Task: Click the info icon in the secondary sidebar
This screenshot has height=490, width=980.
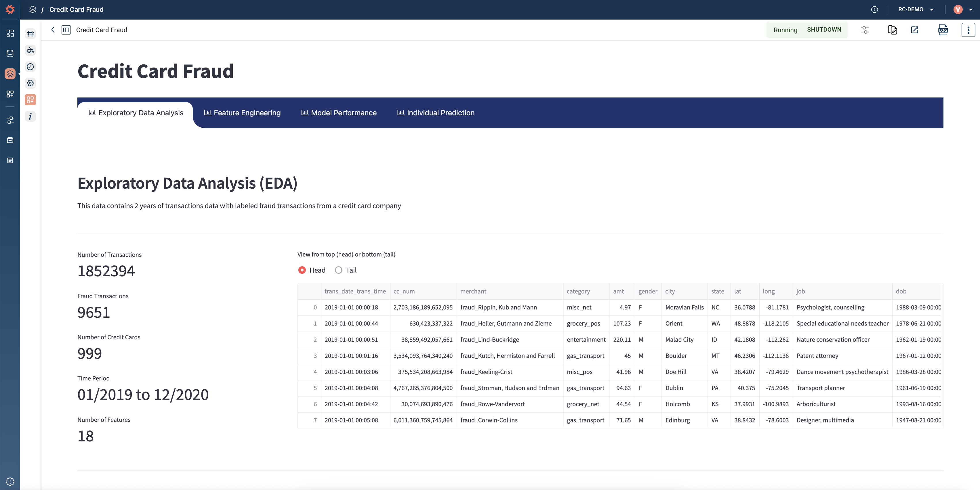Action: click(x=30, y=117)
